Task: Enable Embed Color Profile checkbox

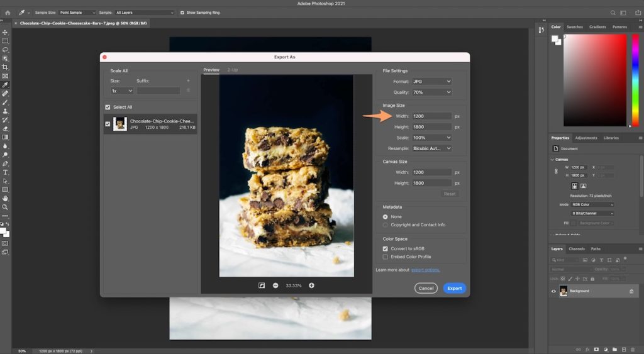Action: (x=386, y=257)
